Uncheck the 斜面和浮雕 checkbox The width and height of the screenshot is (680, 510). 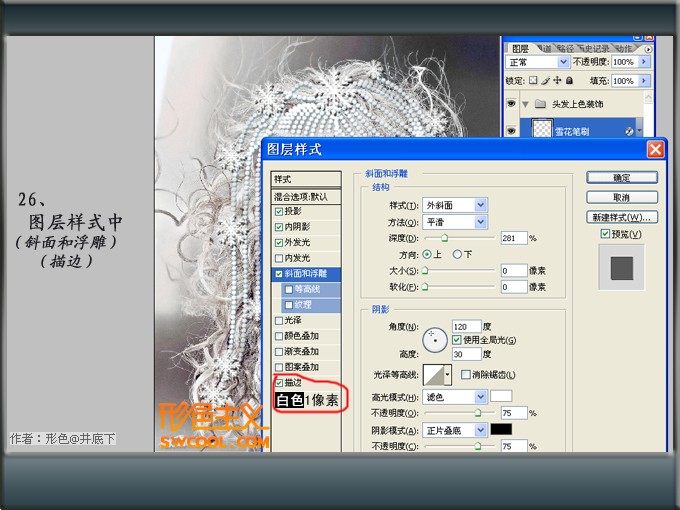click(x=279, y=274)
